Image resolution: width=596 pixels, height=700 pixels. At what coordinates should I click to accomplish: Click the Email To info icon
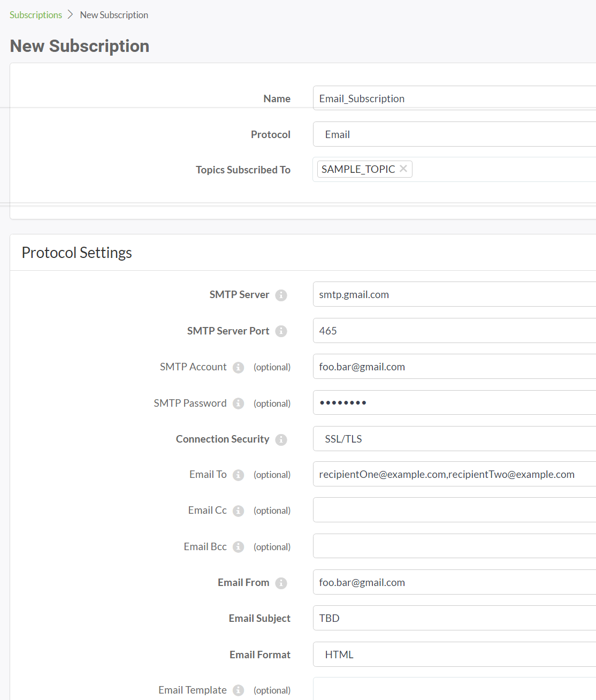(239, 475)
